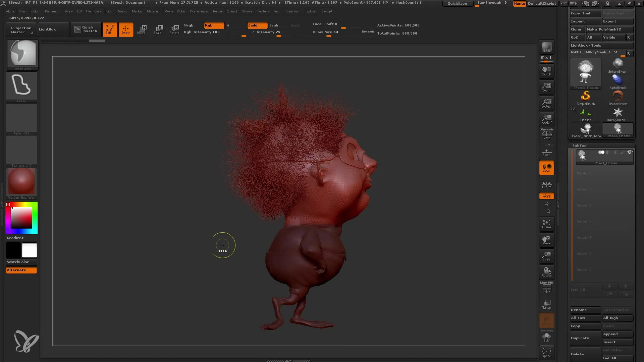Open the Zplugin menu
Image resolution: width=644 pixels, height=362 pixels.
[x=311, y=11]
